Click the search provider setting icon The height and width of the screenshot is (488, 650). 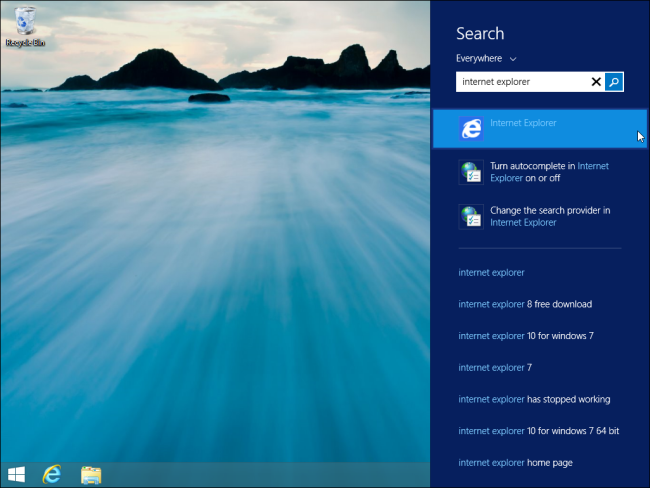click(x=471, y=217)
